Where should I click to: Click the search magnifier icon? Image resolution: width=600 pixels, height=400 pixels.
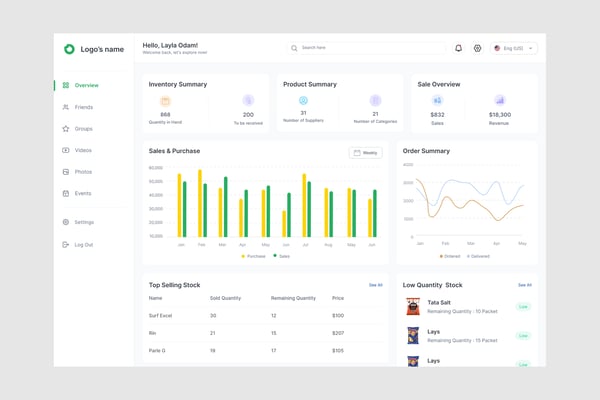click(294, 48)
